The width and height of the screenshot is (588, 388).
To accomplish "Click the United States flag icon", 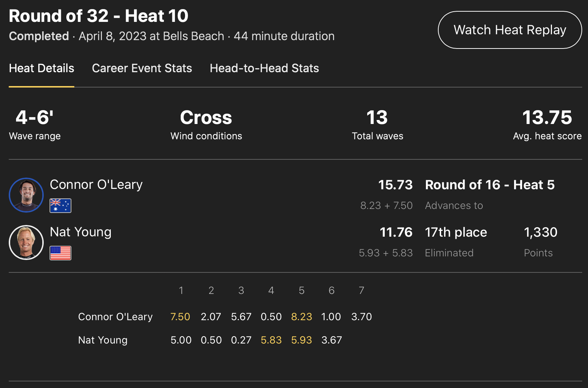I will pyautogui.click(x=60, y=253).
